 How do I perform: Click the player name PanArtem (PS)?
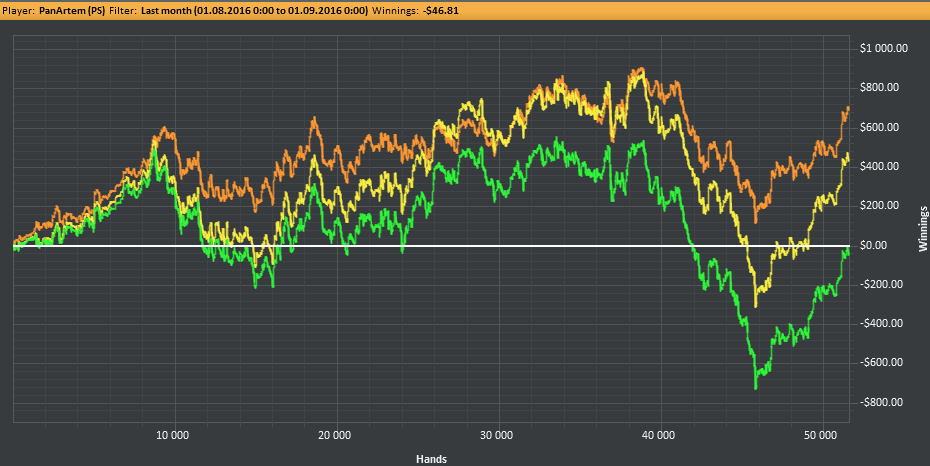pyautogui.click(x=72, y=11)
